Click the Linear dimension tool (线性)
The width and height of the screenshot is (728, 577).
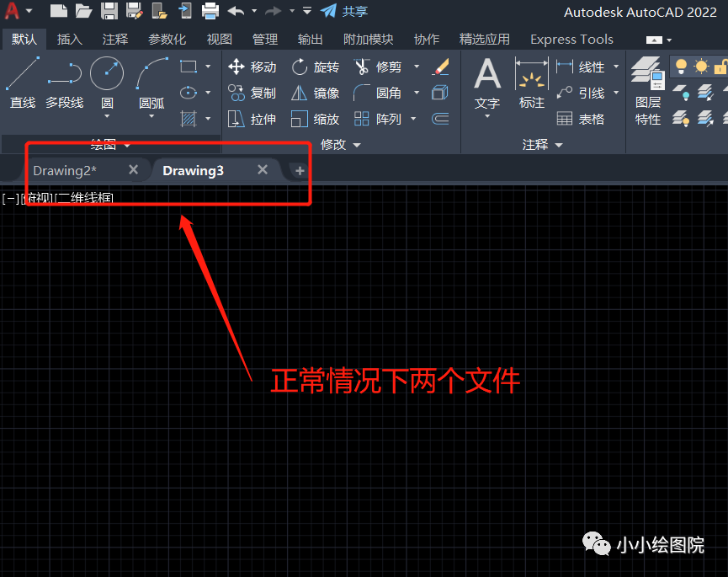(581, 67)
